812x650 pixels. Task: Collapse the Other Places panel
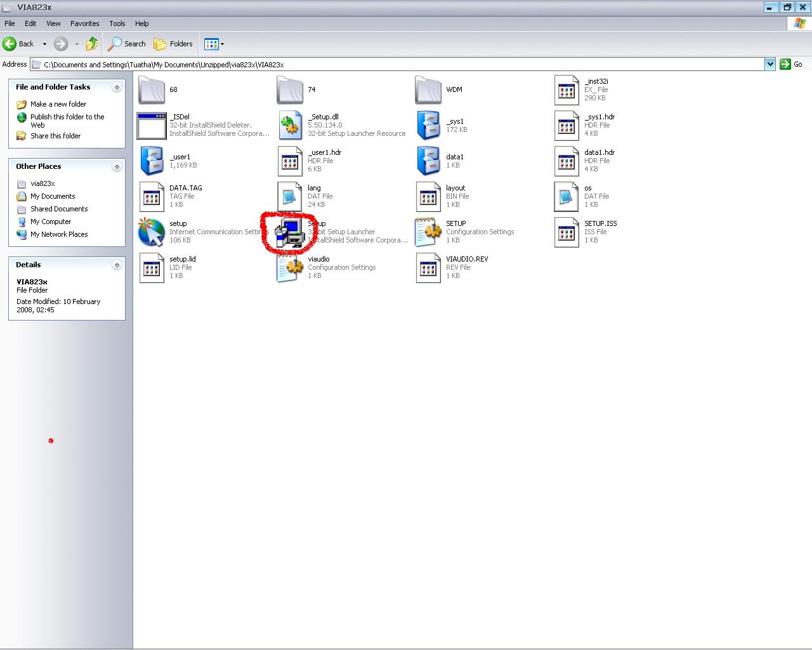[117, 167]
